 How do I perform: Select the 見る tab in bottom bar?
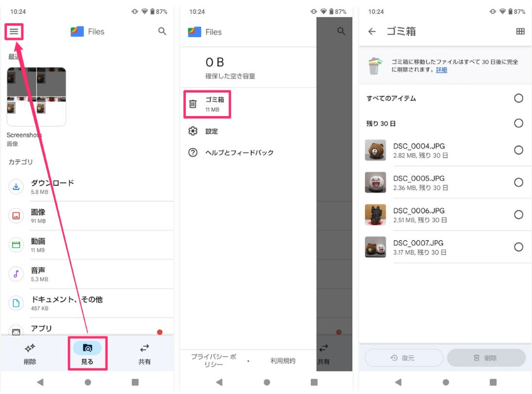coord(87,354)
